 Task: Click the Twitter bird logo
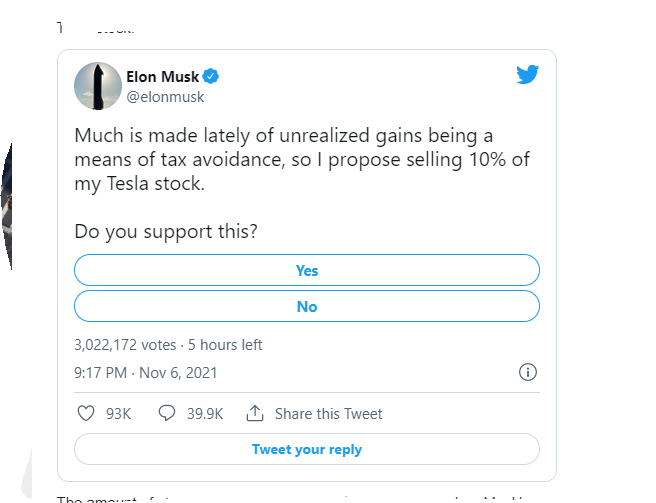point(528,75)
